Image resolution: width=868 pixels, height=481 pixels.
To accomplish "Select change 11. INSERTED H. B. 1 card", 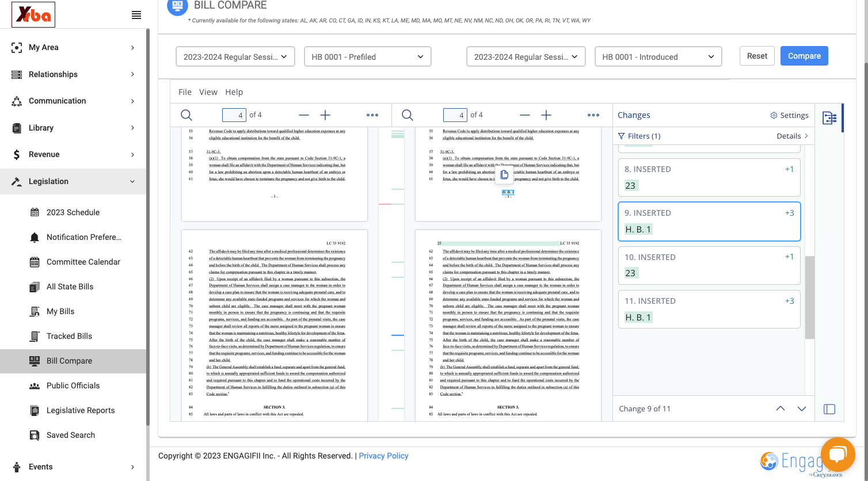I will coord(709,309).
